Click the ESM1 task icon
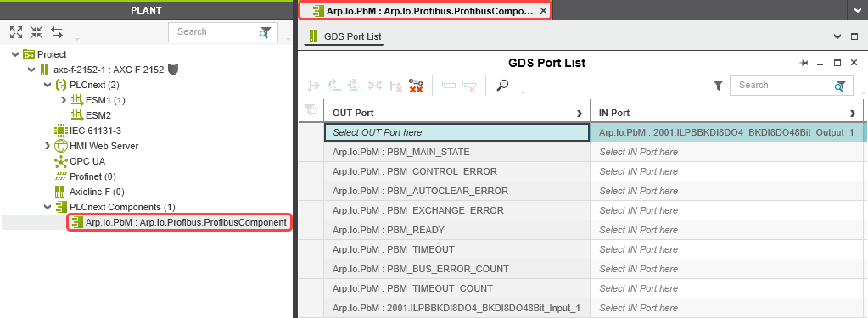The width and height of the screenshot is (868, 318). [x=77, y=100]
